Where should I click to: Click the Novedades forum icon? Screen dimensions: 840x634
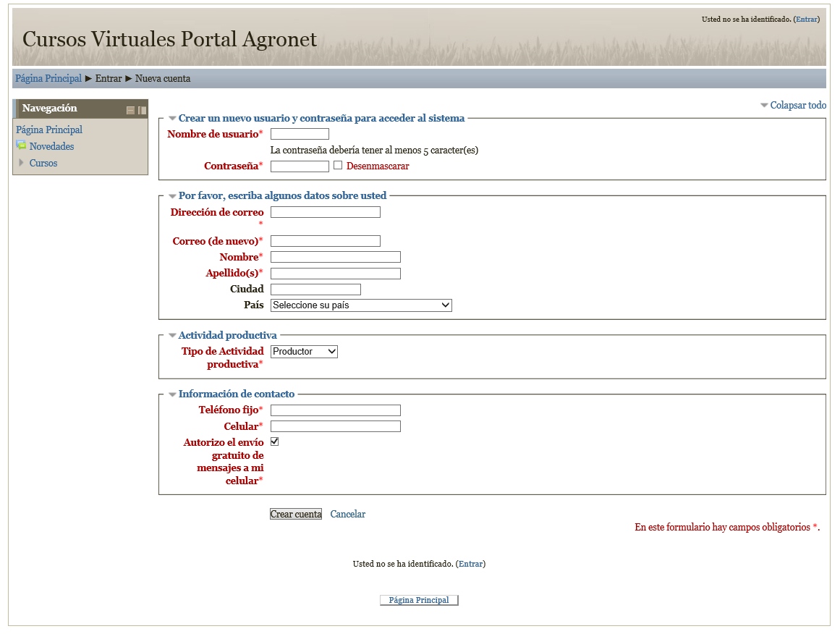coord(21,146)
